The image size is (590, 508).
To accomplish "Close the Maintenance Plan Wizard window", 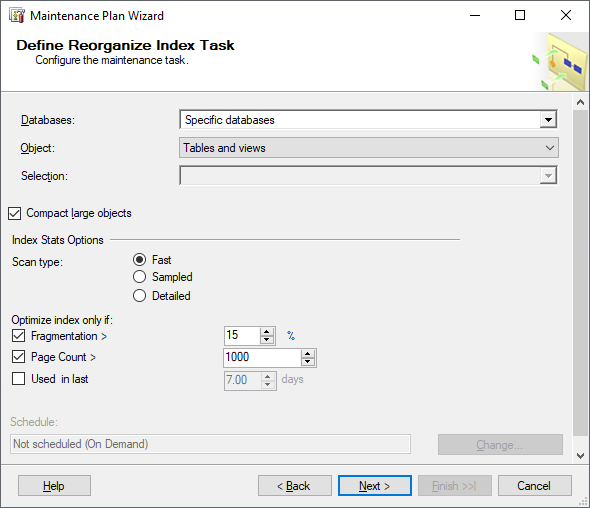I will [x=566, y=15].
